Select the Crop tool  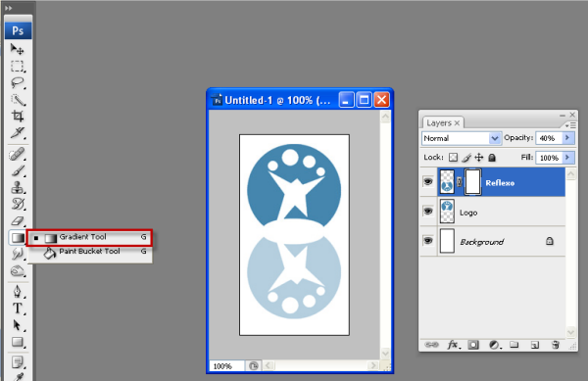click(x=18, y=117)
